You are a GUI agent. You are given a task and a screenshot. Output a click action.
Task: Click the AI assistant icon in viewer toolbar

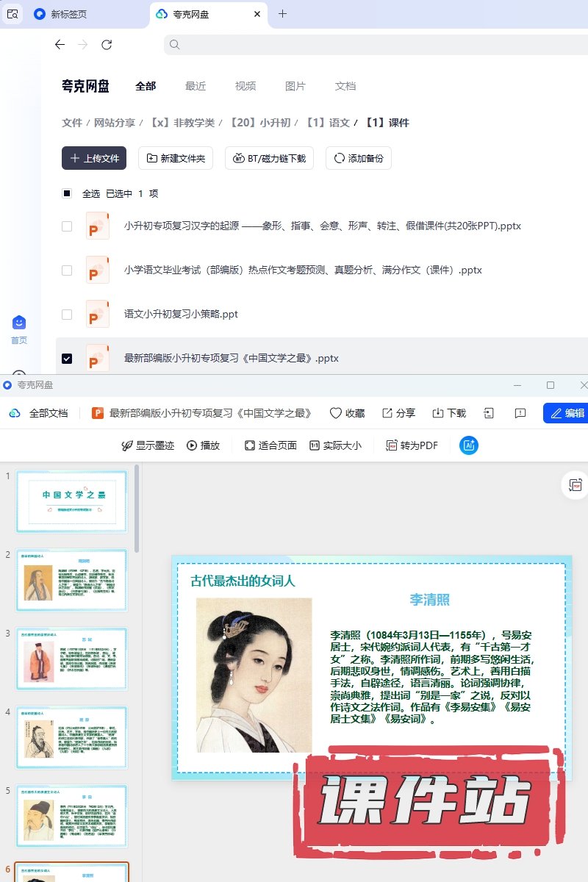469,445
